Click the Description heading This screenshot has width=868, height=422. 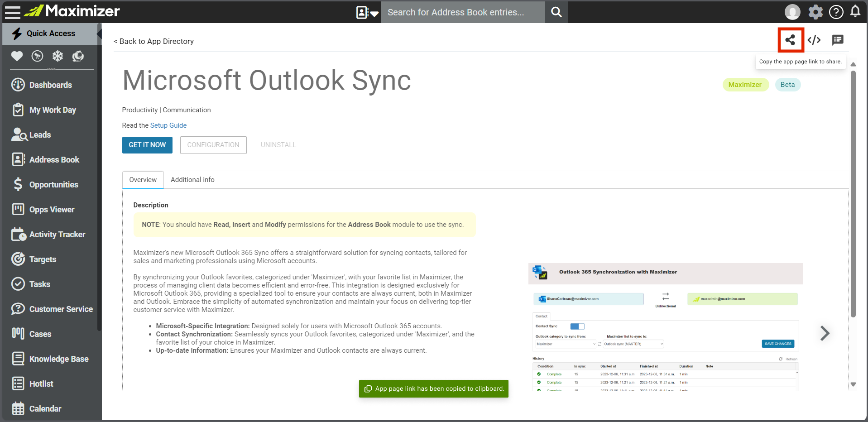(151, 205)
